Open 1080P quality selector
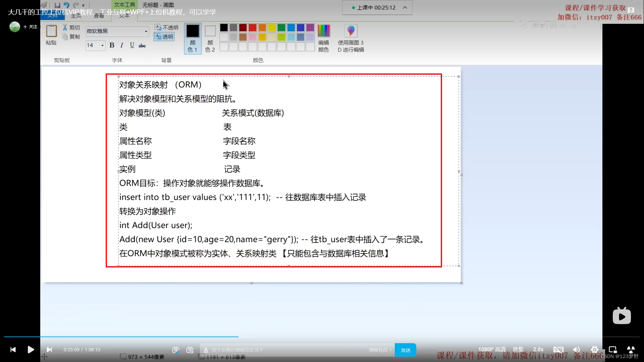 point(492,349)
